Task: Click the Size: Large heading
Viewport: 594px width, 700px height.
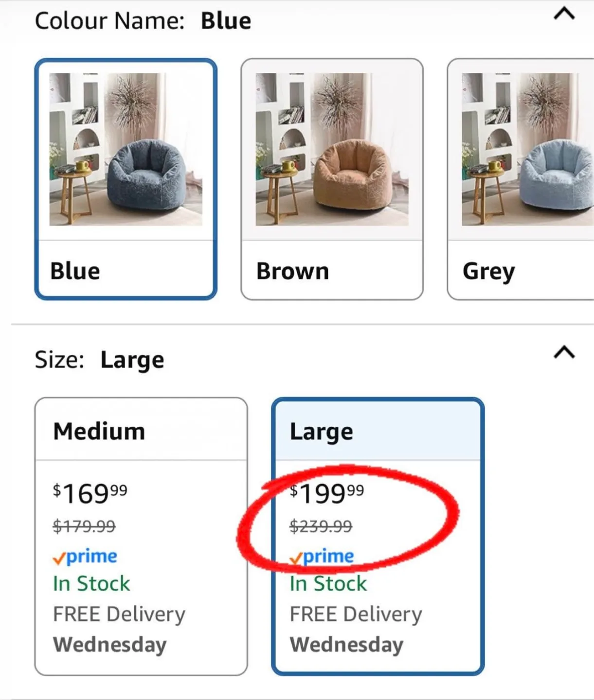Action: click(x=99, y=359)
